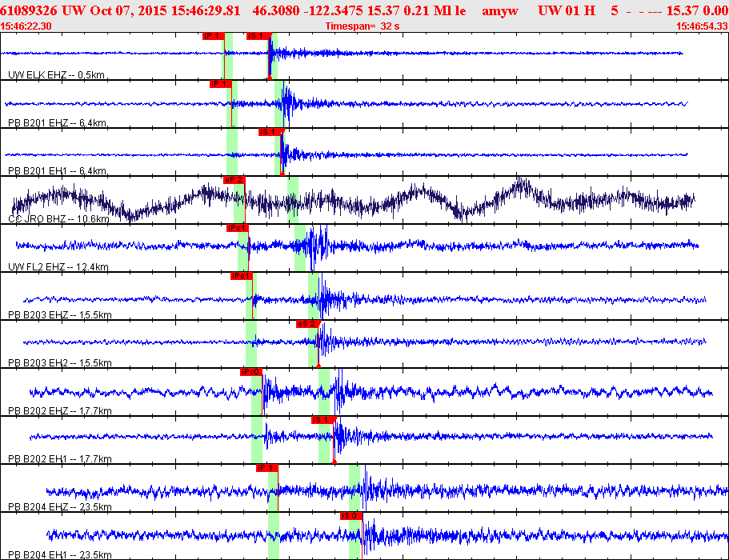The height and width of the screenshot is (560, 729).
Task: Select the iS 1 pick flag on UW ELK EHZ trace
Action: pos(258,36)
